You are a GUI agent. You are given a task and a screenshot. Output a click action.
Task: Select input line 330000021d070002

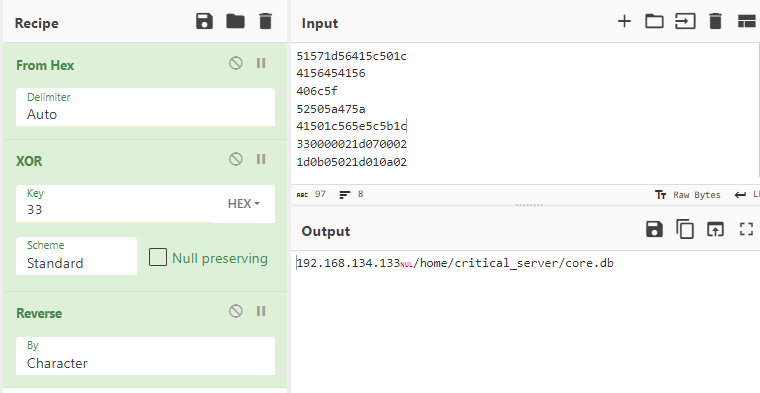[x=351, y=144]
